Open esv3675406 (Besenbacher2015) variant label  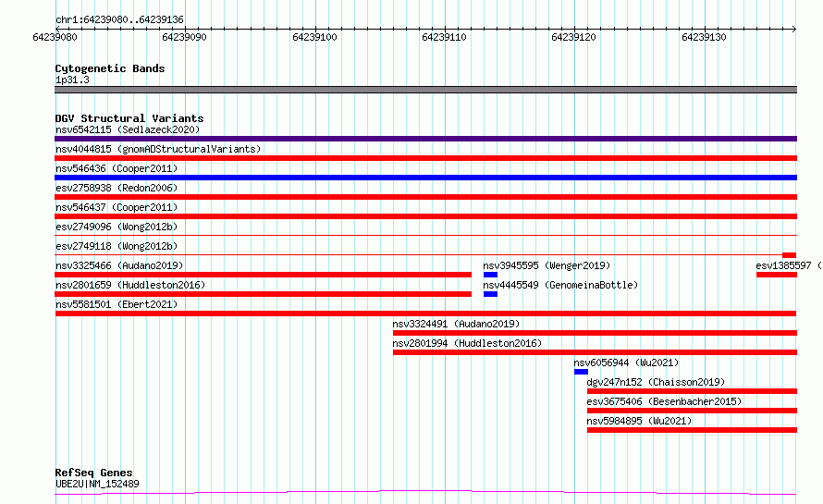point(664,401)
